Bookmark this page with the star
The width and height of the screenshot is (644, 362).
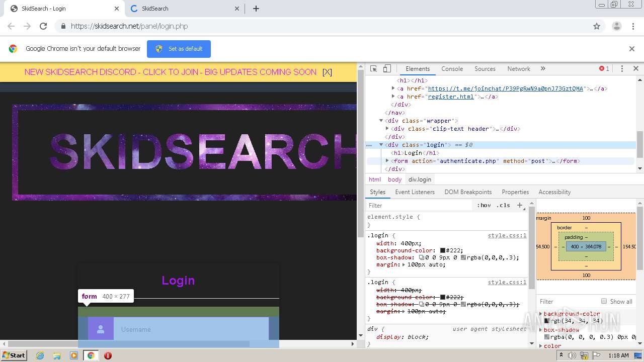[597, 26]
